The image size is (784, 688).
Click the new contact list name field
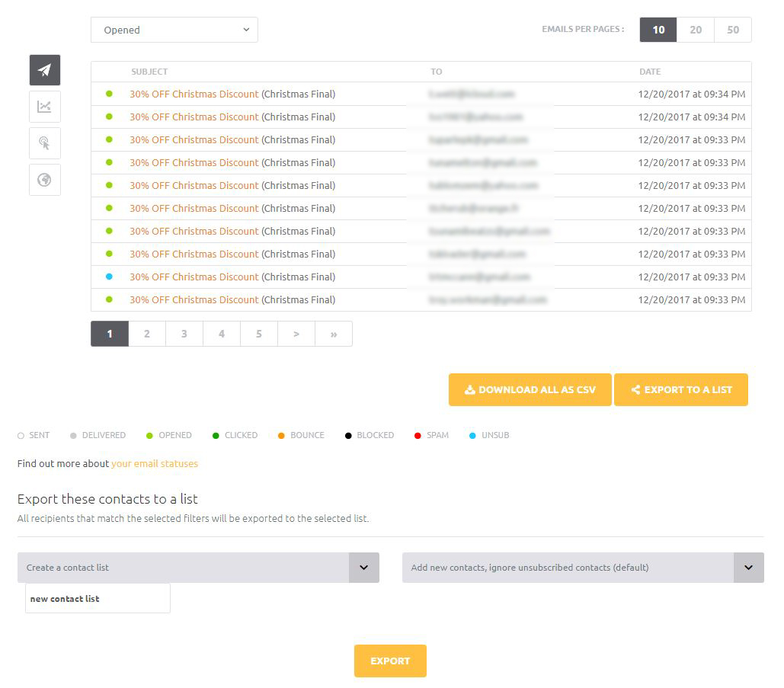pyautogui.click(x=98, y=599)
